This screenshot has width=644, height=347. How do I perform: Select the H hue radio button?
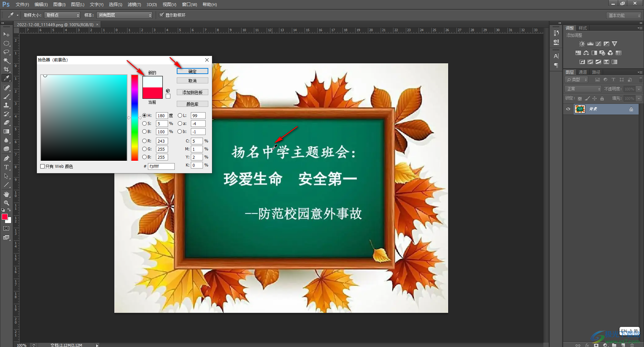pos(144,116)
